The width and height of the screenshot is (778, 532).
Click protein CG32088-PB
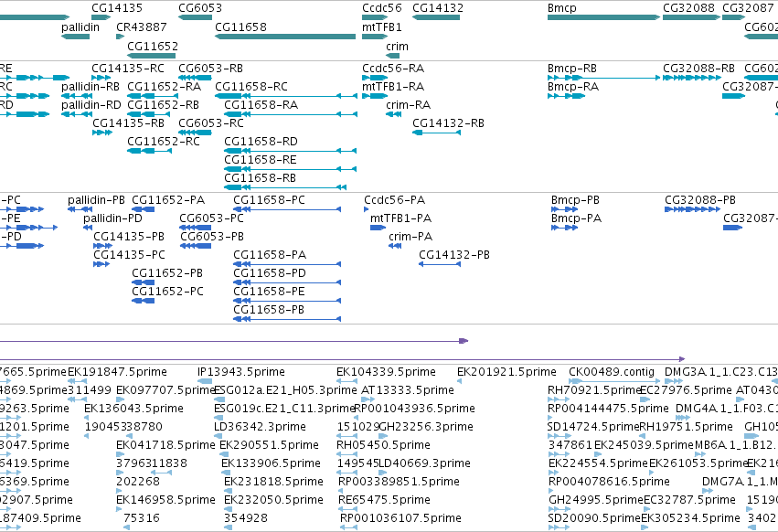(x=700, y=200)
